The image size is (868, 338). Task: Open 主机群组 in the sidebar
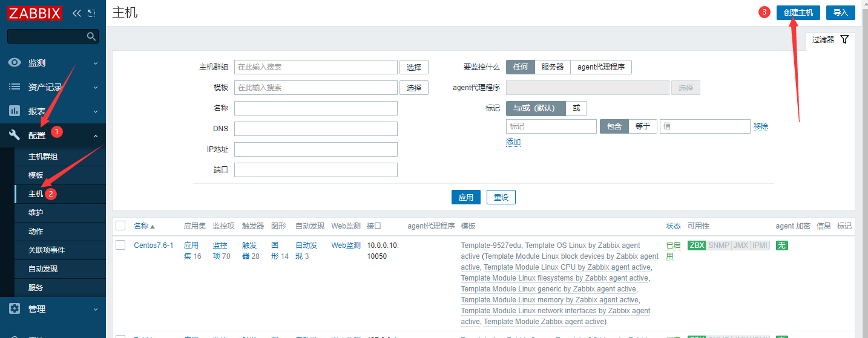coord(43,157)
